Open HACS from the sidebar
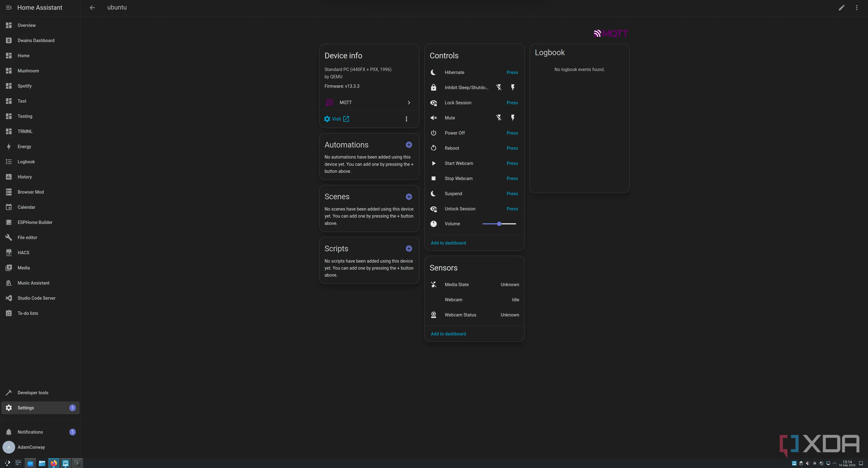Screen dimensions: 868x468 23,252
